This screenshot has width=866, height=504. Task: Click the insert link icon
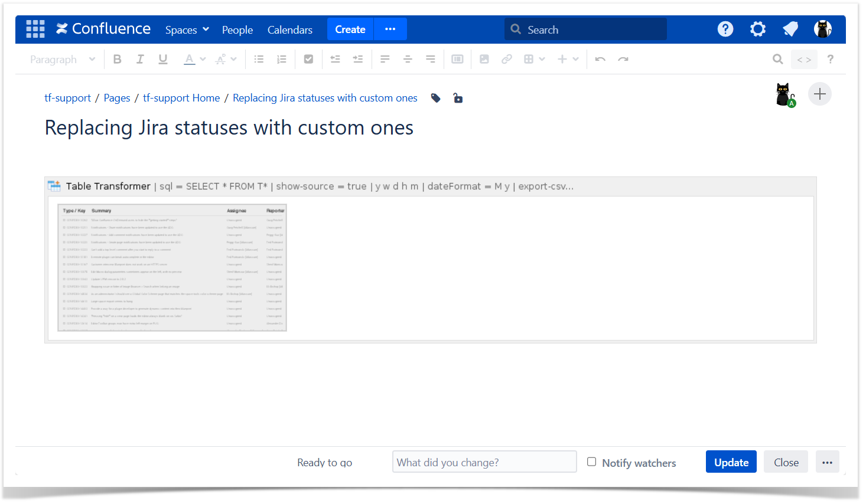coord(506,59)
